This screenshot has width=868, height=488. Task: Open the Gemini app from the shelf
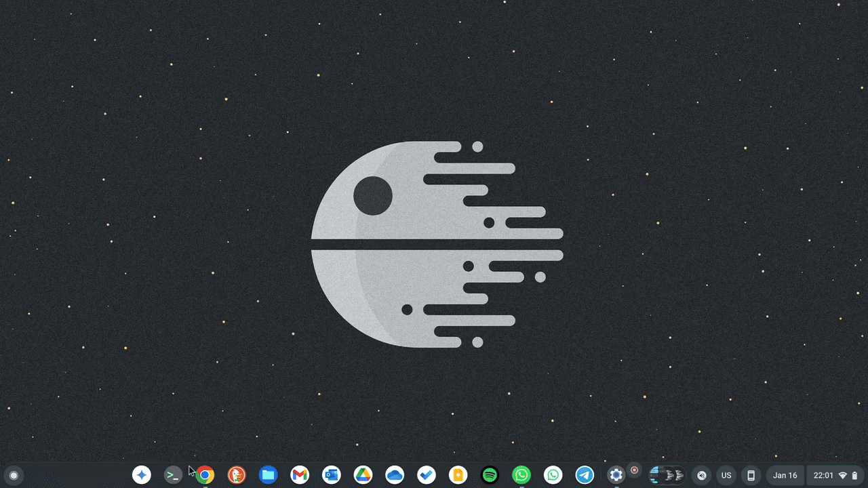point(141,475)
